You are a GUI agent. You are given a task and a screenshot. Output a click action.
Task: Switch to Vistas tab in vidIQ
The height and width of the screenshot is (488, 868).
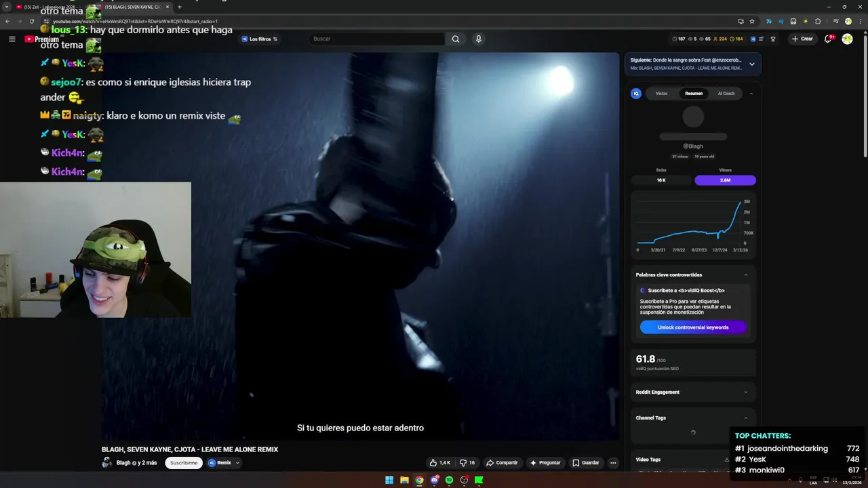click(x=661, y=94)
